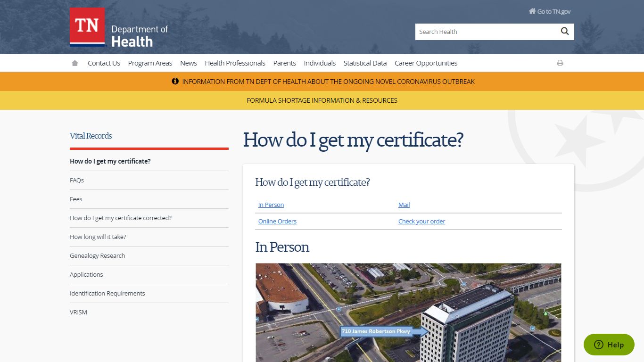Follow the In Person link
The image size is (644, 362).
click(271, 205)
